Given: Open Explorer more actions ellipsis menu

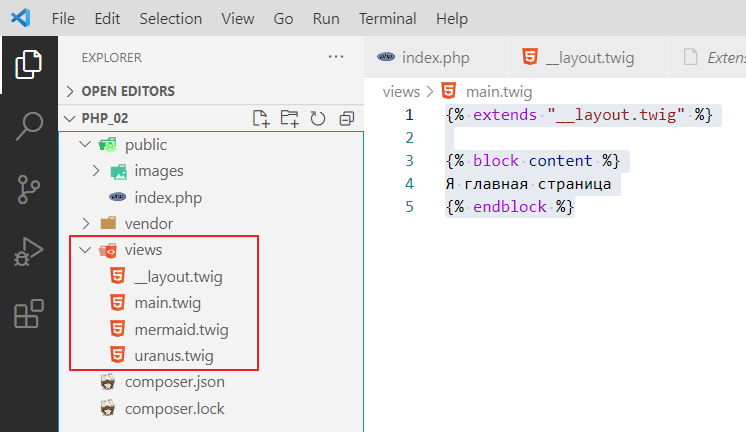Looking at the screenshot, I should (336, 57).
